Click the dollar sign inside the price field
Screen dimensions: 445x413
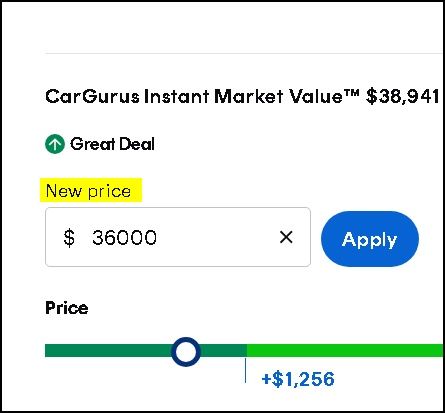coord(69,238)
